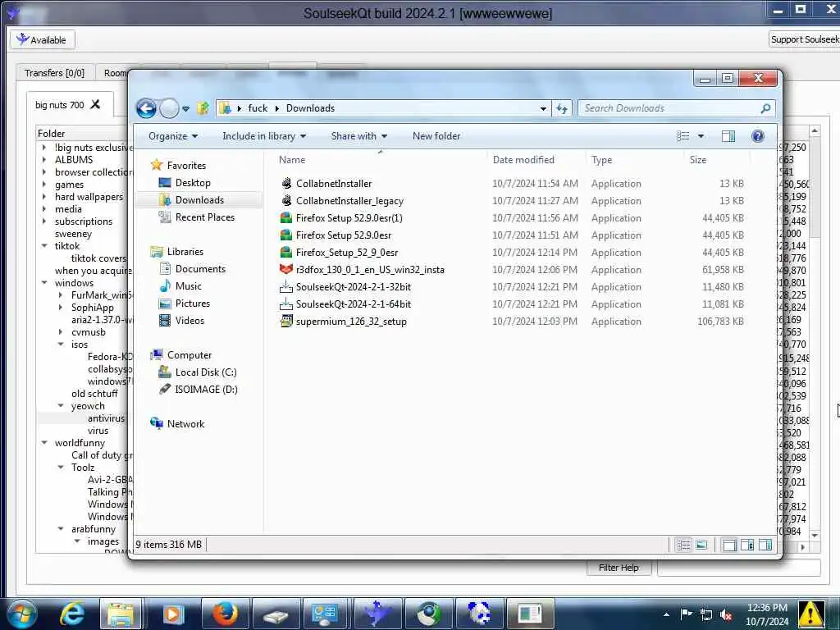Open Firefox from the taskbar
The image size is (840, 630).
coord(226,614)
